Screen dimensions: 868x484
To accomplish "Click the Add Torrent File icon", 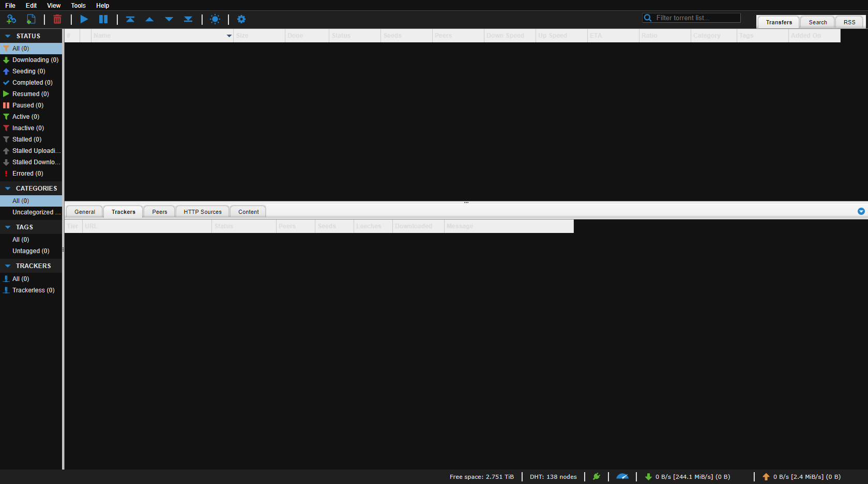I will [31, 19].
